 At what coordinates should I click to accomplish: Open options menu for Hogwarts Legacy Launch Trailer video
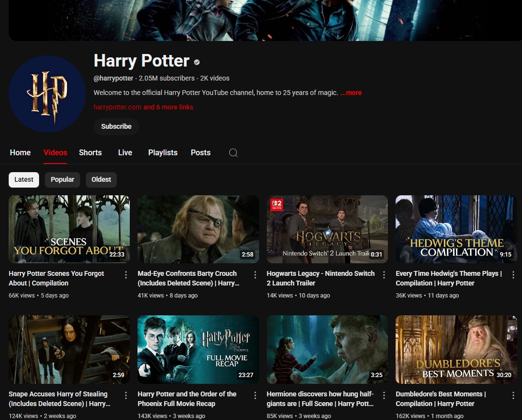pyautogui.click(x=384, y=274)
